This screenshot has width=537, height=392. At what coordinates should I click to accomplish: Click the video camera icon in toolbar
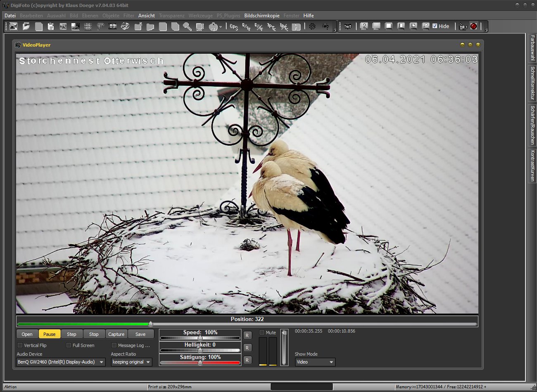point(463,26)
